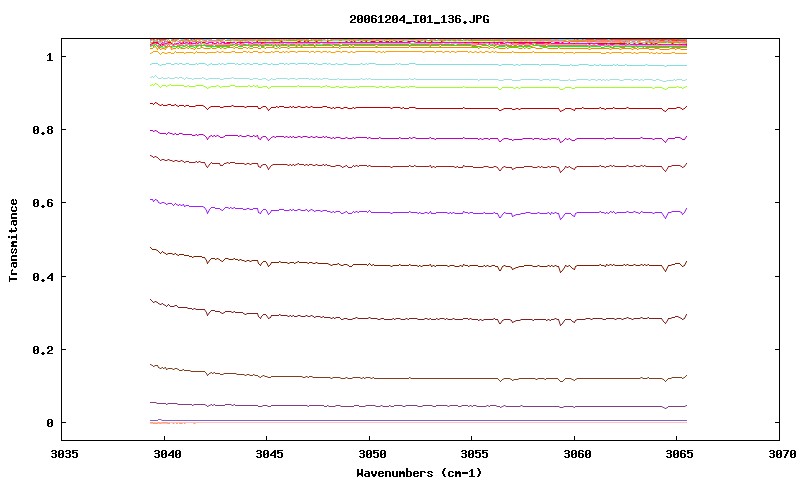Click y-axis tick label 0.4
Viewport: 800px width, 480px height.
pos(43,276)
